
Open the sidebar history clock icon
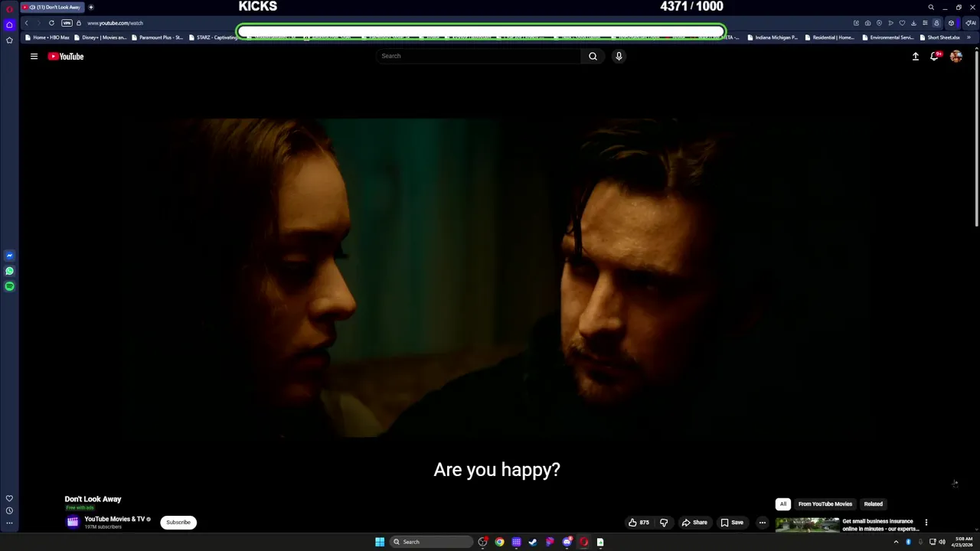click(9, 510)
